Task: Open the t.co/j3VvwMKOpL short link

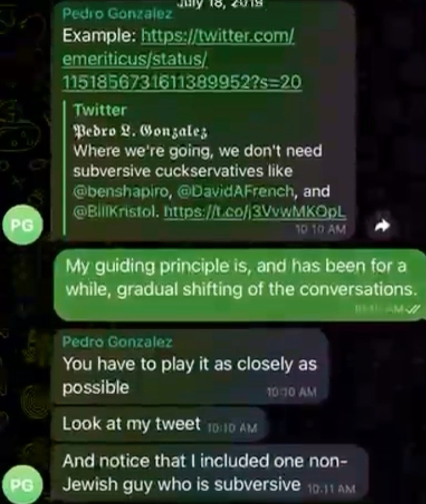Action: point(255,211)
